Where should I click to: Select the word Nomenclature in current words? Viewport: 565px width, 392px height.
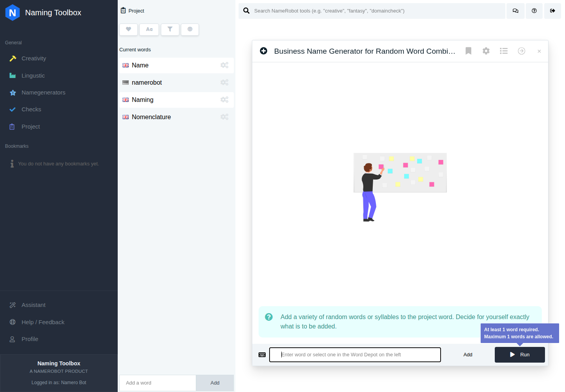click(x=151, y=117)
